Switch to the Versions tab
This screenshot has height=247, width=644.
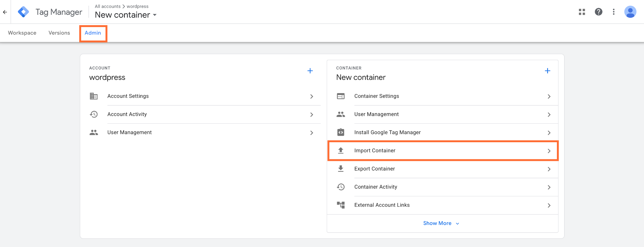(59, 33)
